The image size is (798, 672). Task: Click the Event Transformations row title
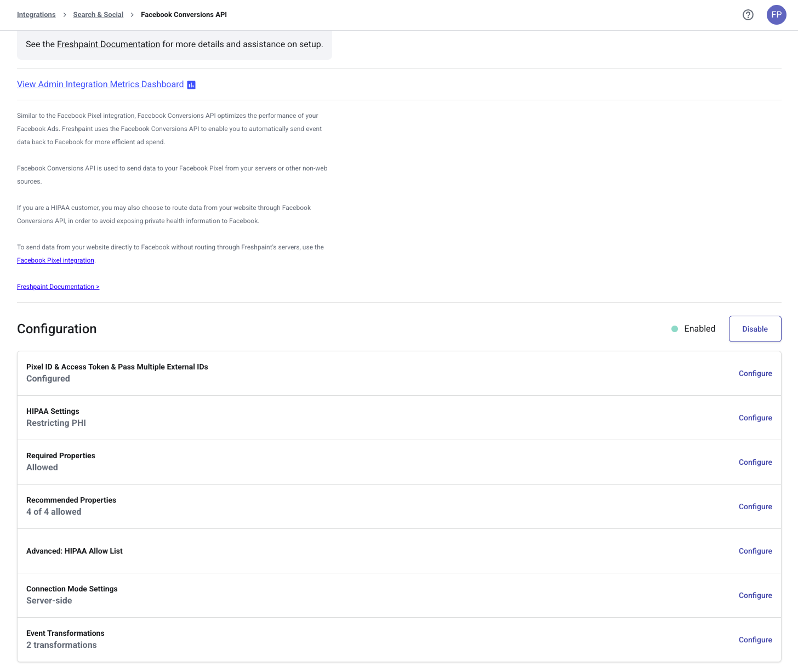pos(65,633)
